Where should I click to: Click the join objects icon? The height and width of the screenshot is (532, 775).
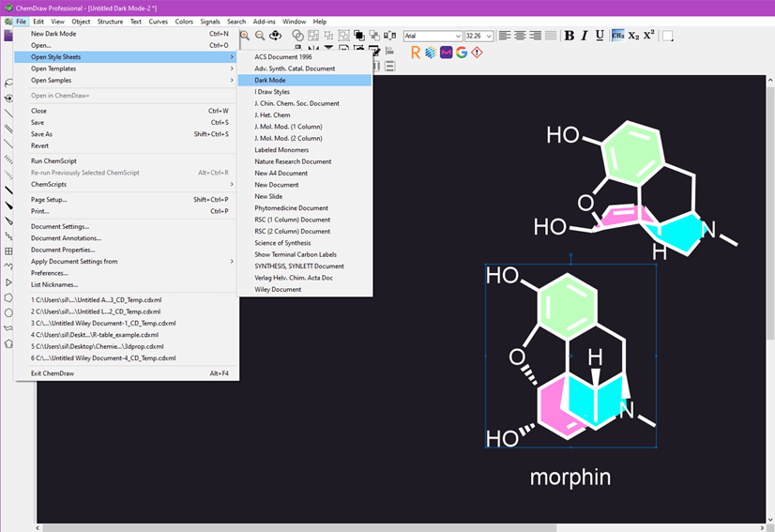coord(297,36)
